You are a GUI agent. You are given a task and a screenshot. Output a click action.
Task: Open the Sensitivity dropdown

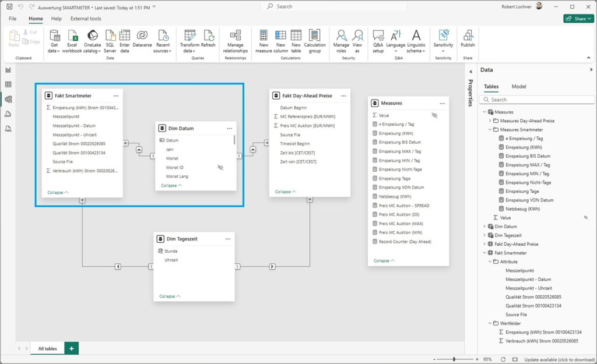click(443, 41)
